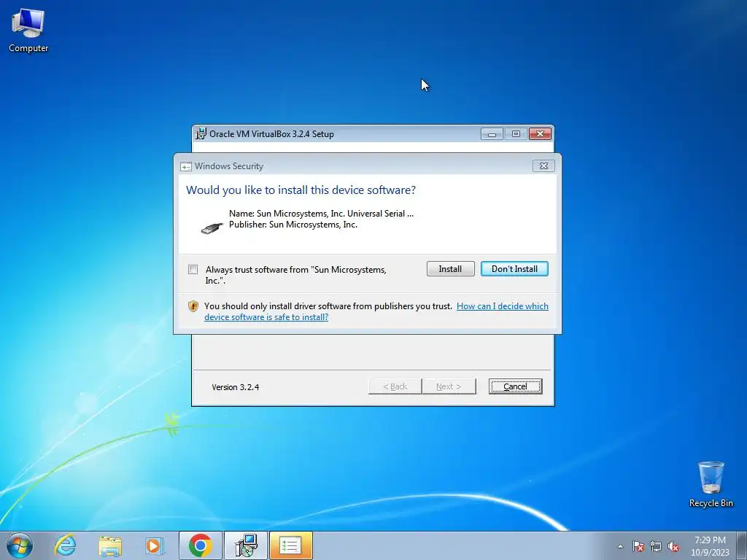Close the VirtualBox Setup window

[x=541, y=134]
